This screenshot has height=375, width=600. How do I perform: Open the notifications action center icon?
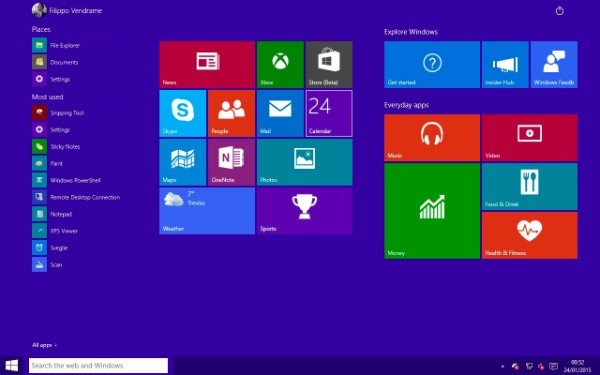[x=553, y=367]
